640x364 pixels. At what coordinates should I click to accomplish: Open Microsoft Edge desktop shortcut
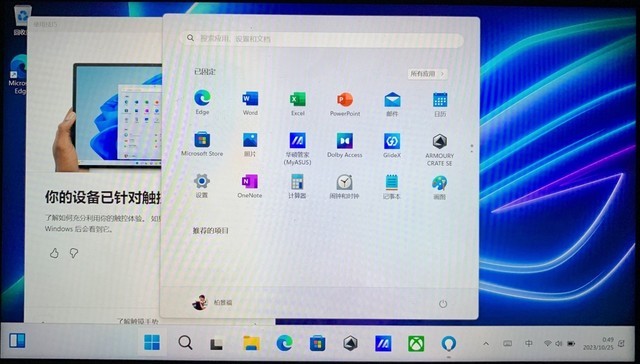pyautogui.click(x=19, y=74)
